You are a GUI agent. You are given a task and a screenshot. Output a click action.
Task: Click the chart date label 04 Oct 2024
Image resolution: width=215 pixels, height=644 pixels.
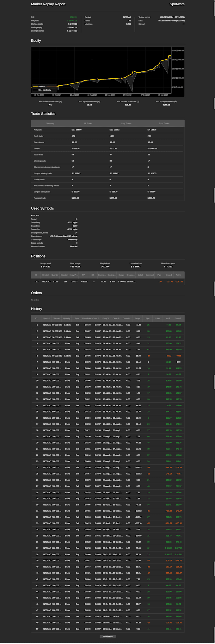[127, 95]
